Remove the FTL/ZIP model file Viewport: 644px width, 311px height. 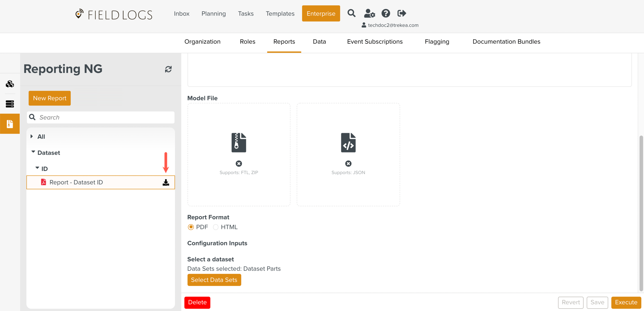(x=239, y=164)
